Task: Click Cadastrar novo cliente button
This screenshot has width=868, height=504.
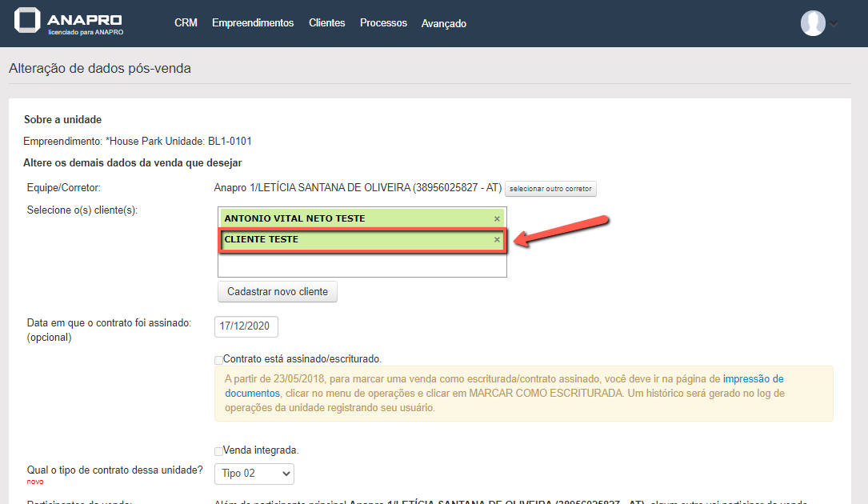Action: 278,292
